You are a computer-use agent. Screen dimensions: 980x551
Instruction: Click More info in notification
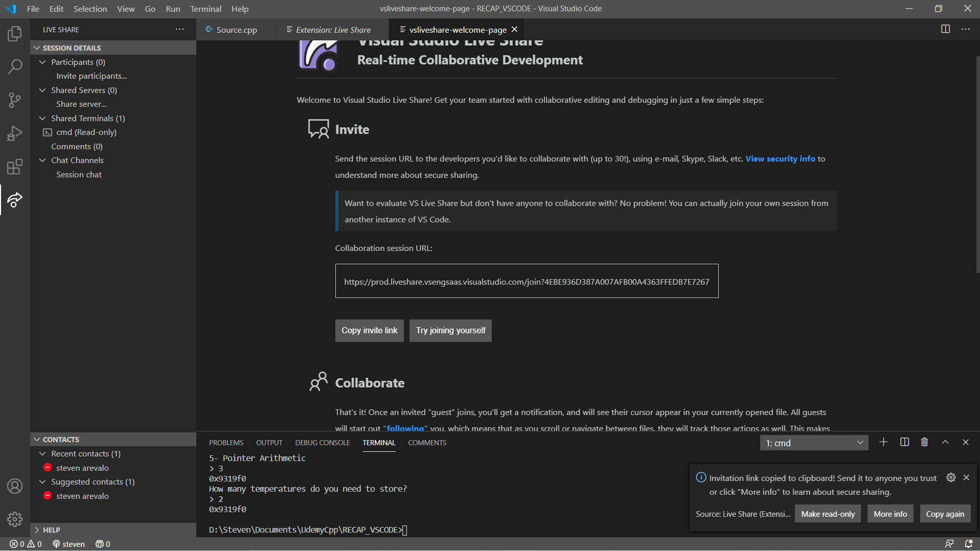point(890,514)
